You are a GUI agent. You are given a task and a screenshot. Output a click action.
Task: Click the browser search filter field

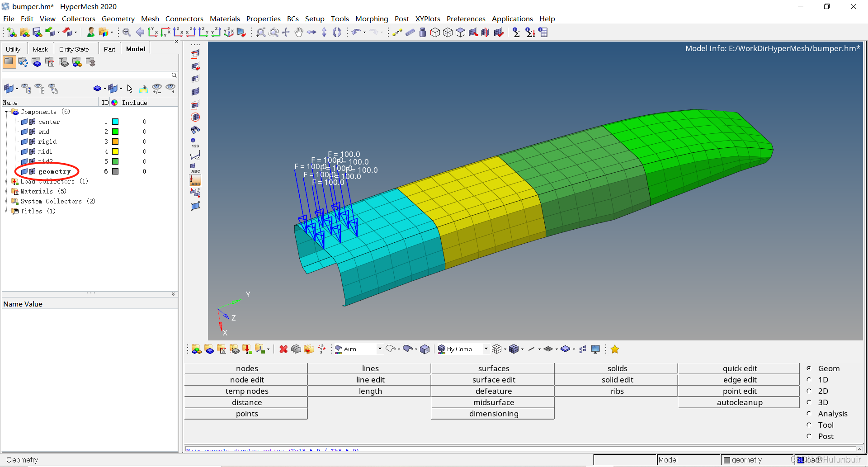tap(86, 75)
